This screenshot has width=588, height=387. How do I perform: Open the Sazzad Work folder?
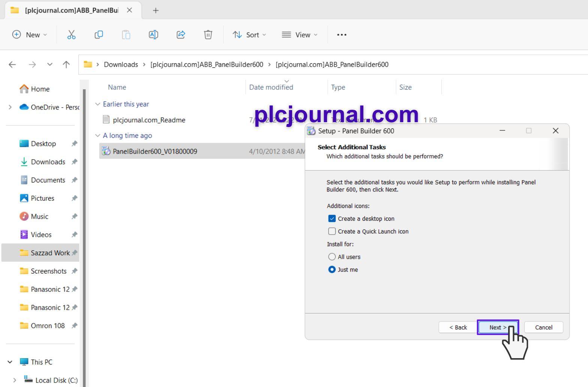tap(40, 253)
